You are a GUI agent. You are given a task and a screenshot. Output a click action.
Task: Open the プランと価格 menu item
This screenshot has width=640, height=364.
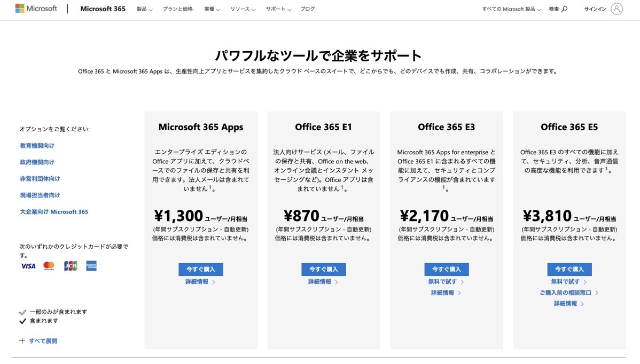(178, 9)
